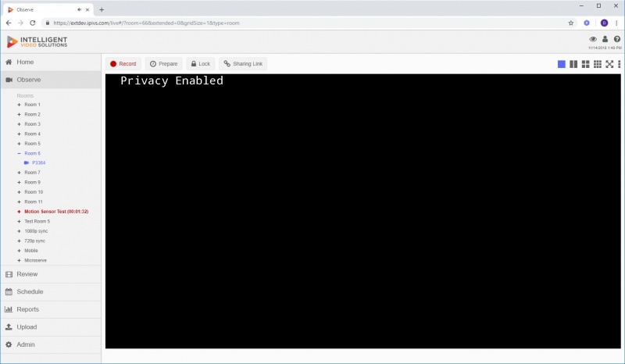Click the eye icon in the header

pos(593,39)
